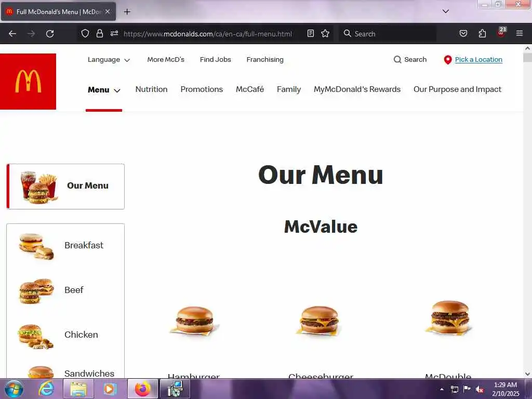This screenshot has width=532, height=399.
Task: Expand the Language dropdown
Action: click(109, 60)
